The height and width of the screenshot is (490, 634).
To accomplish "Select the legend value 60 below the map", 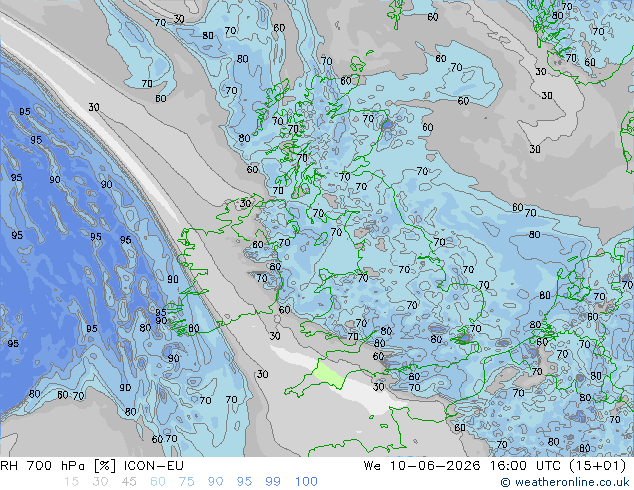I will point(158,482).
